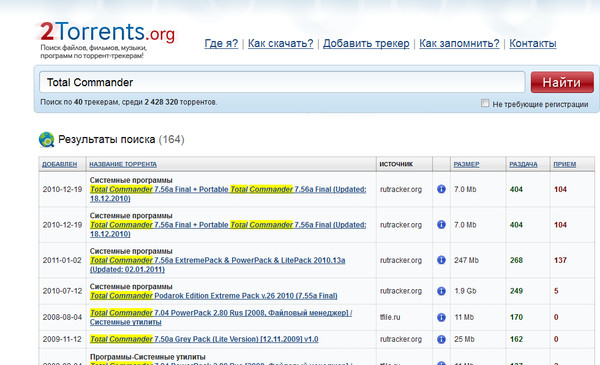
Task: Click the 1.9 Gb size cell
Action: (465, 291)
